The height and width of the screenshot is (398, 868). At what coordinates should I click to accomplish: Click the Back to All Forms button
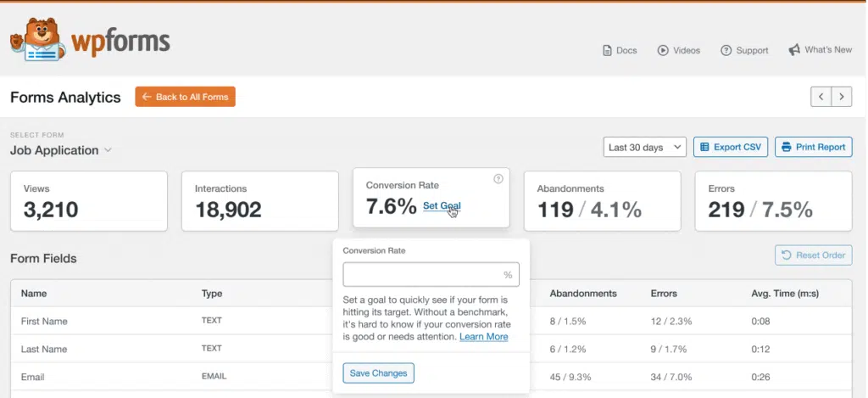[x=185, y=97]
